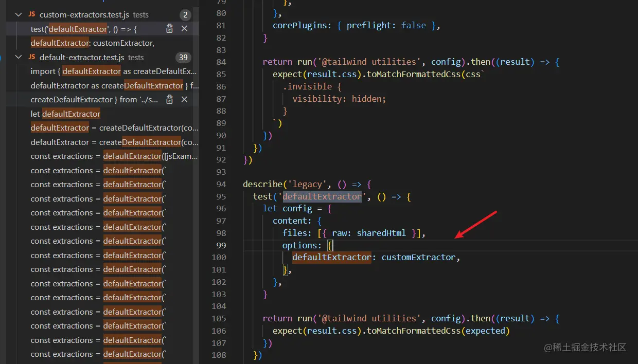Click 'toMatchFormattedCss(css`' on line 85
The image size is (638, 364).
coord(426,74)
